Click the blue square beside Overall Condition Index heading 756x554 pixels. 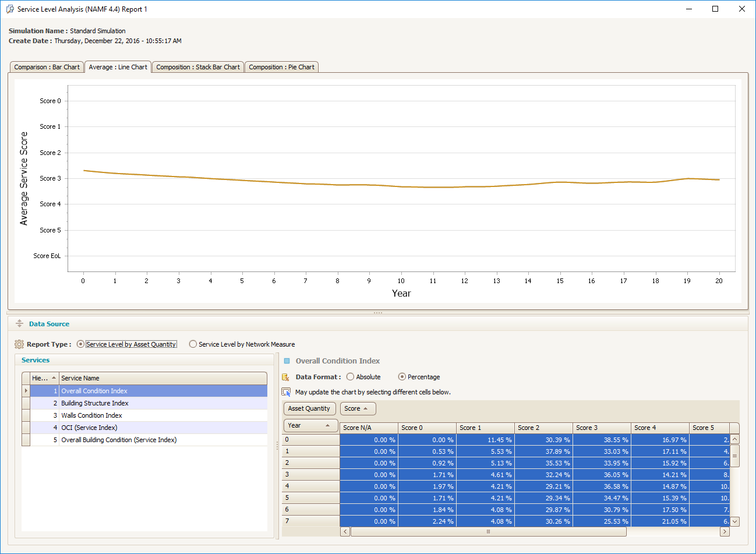287,361
